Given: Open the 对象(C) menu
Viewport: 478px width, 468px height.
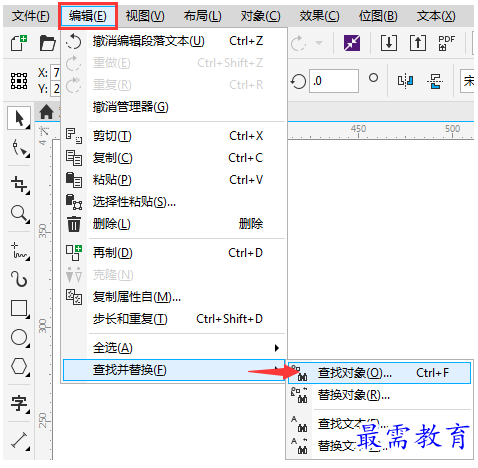Looking at the screenshot, I should 261,16.
